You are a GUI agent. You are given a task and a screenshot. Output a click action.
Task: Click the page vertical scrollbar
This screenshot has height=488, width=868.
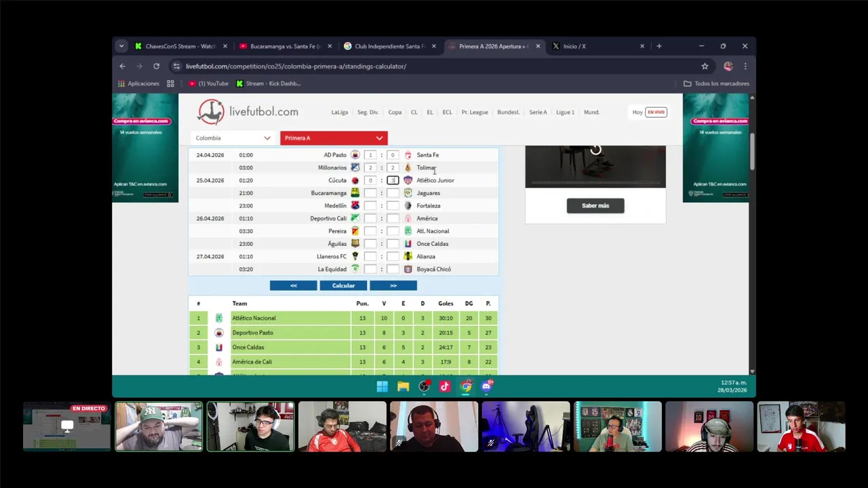pos(752,152)
